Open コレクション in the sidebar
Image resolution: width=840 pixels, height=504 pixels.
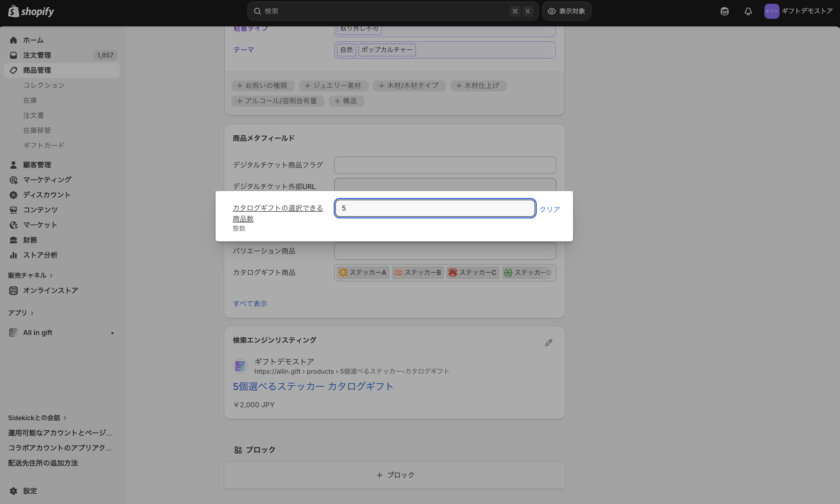pos(44,85)
